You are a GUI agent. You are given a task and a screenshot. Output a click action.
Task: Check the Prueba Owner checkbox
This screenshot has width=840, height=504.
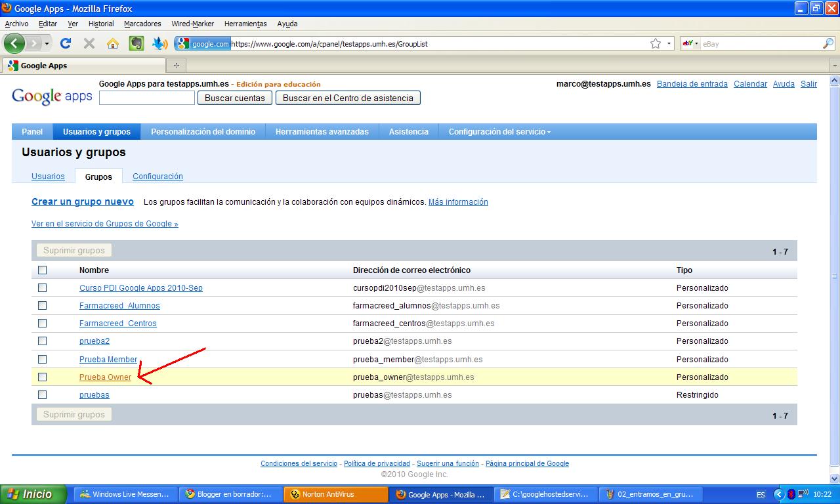click(43, 377)
